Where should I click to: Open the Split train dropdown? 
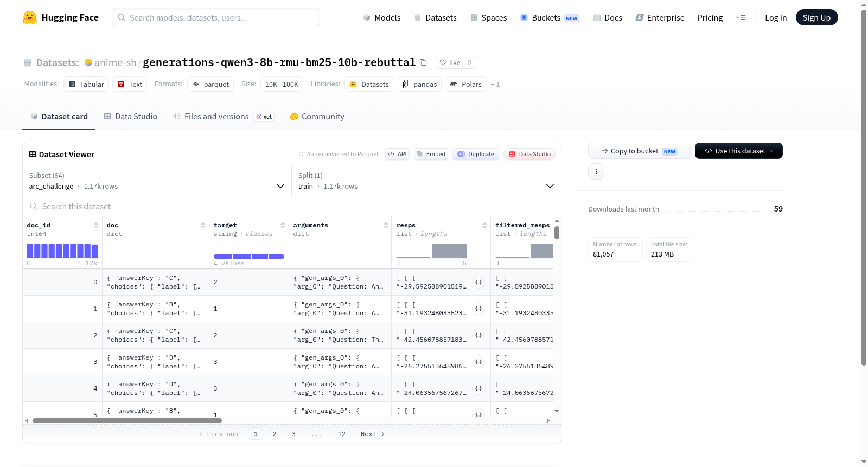tap(426, 181)
